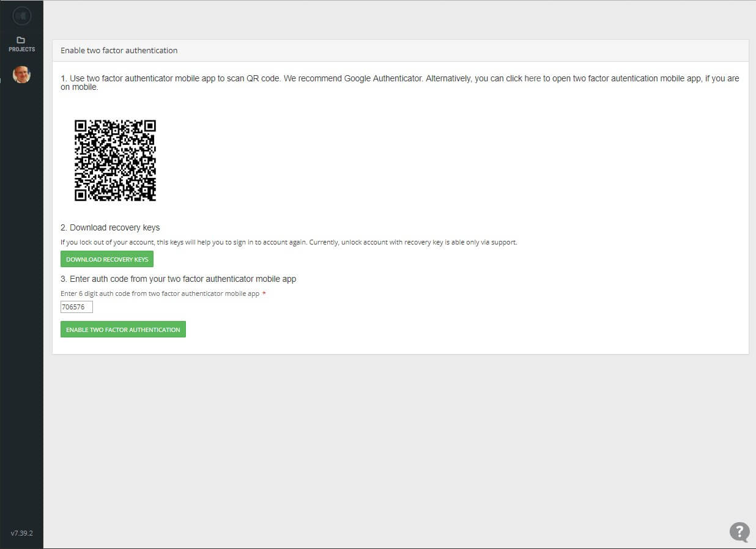Open the help question mark bubble
This screenshot has height=549, width=756.
point(739,532)
